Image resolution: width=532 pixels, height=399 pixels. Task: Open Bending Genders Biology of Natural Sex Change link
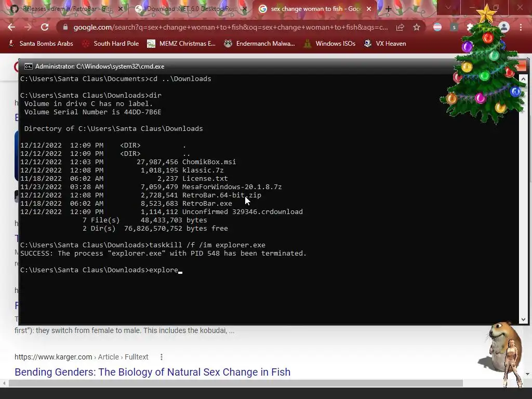152,372
